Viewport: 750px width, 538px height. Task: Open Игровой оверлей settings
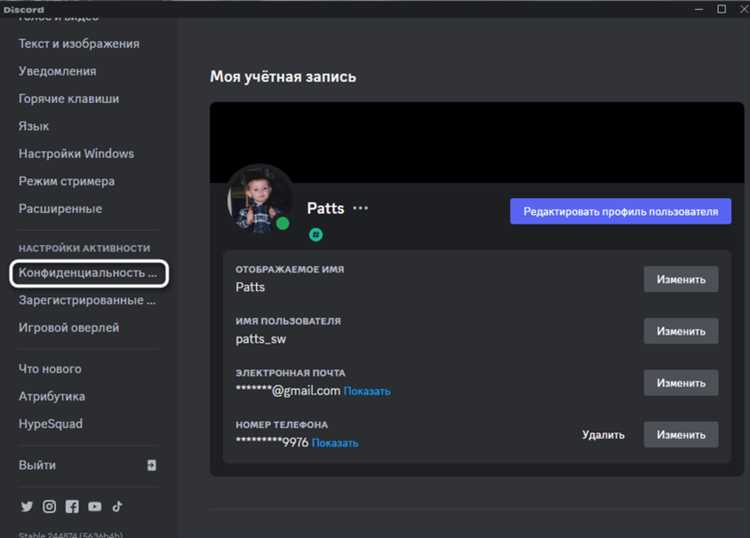click(69, 328)
